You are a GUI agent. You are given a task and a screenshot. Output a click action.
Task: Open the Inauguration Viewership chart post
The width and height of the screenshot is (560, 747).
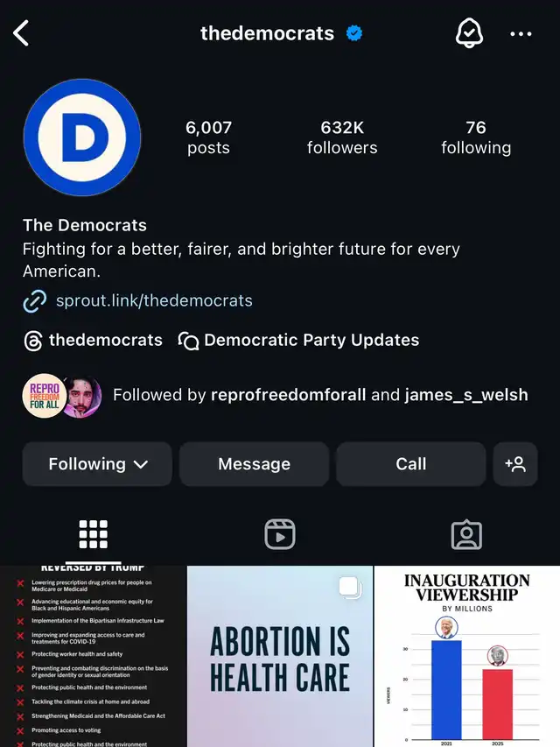coord(467,657)
